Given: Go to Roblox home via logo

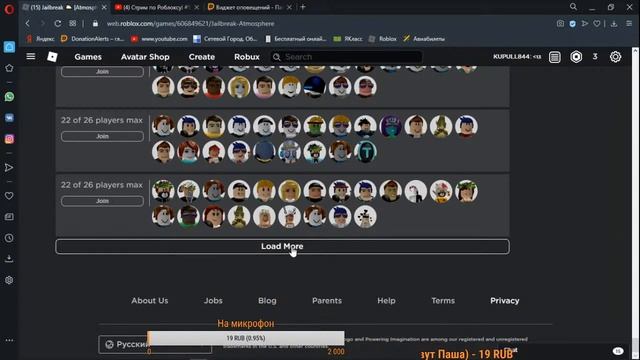Looking at the screenshot, I should tap(52, 57).
